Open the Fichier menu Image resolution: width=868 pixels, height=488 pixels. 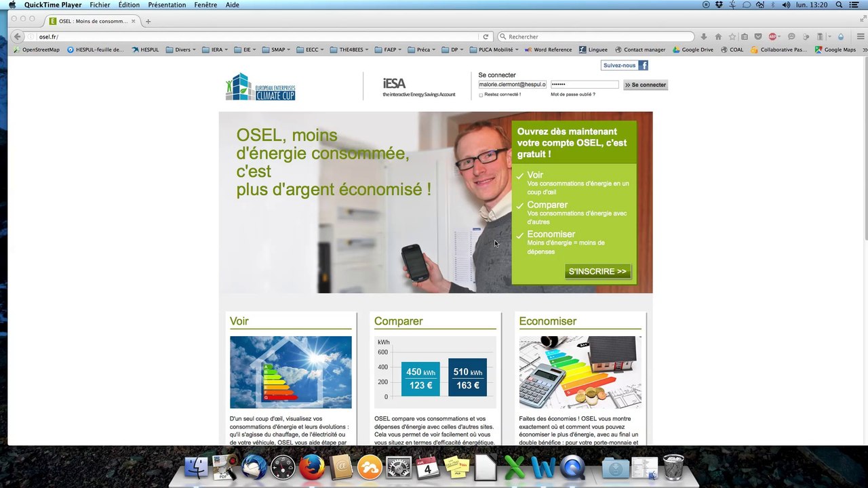[x=100, y=5]
